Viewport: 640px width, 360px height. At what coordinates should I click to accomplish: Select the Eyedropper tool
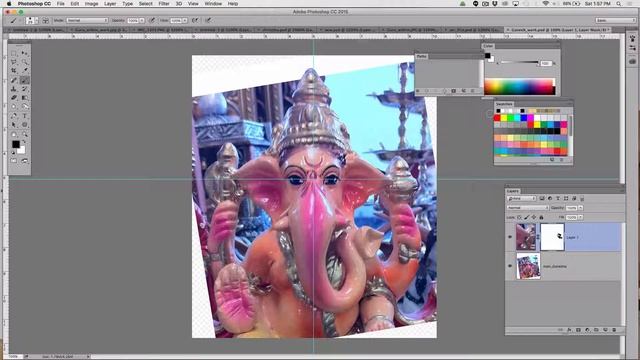pyautogui.click(x=24, y=71)
